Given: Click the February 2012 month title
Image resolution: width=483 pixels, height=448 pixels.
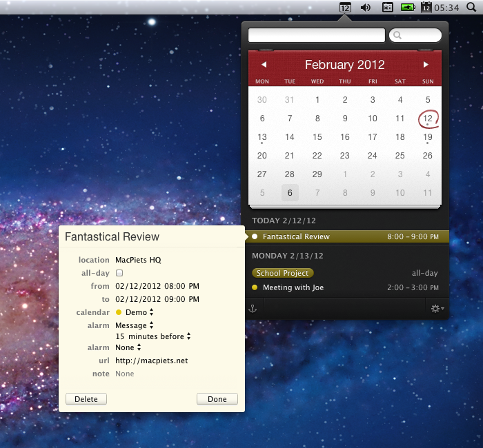Looking at the screenshot, I should [x=345, y=65].
